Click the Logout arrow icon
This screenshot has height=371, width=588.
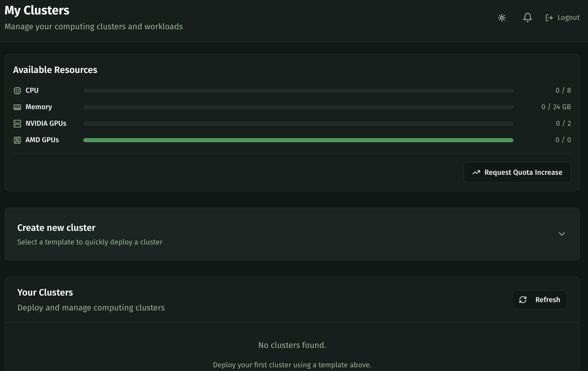(549, 18)
